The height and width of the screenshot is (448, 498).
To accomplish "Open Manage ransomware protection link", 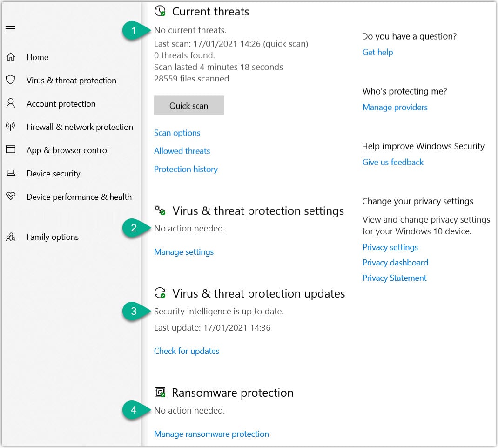I will point(211,434).
